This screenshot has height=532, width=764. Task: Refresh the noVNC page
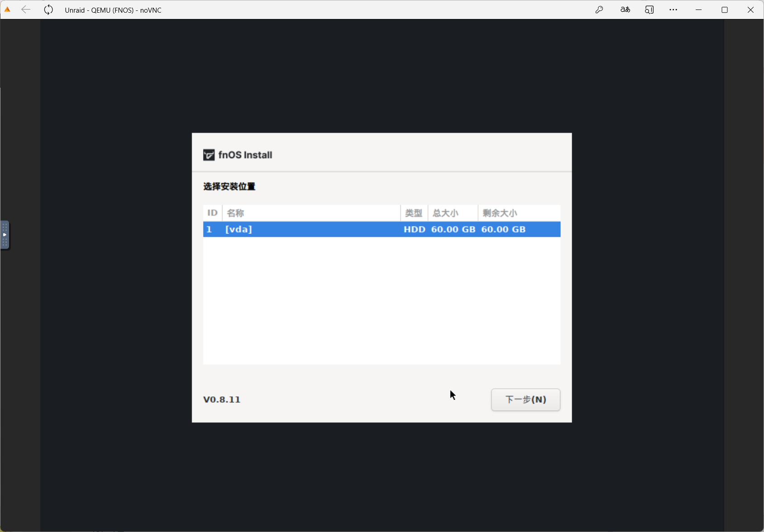[x=48, y=9]
